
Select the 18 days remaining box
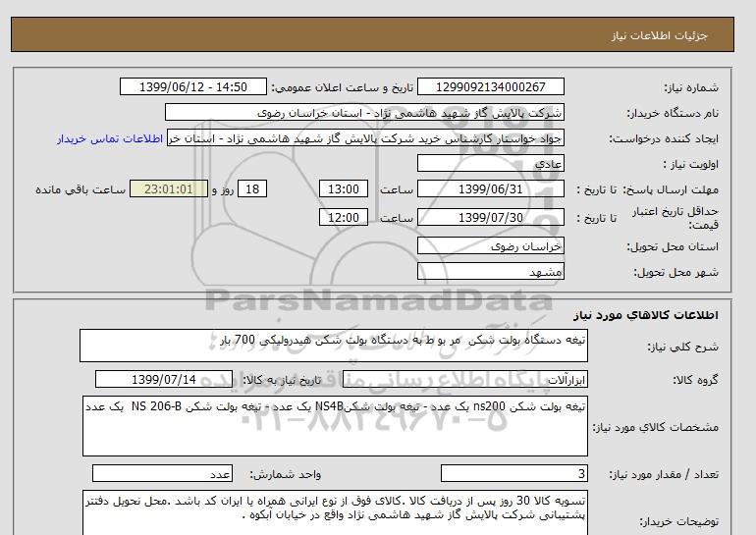click(x=253, y=189)
